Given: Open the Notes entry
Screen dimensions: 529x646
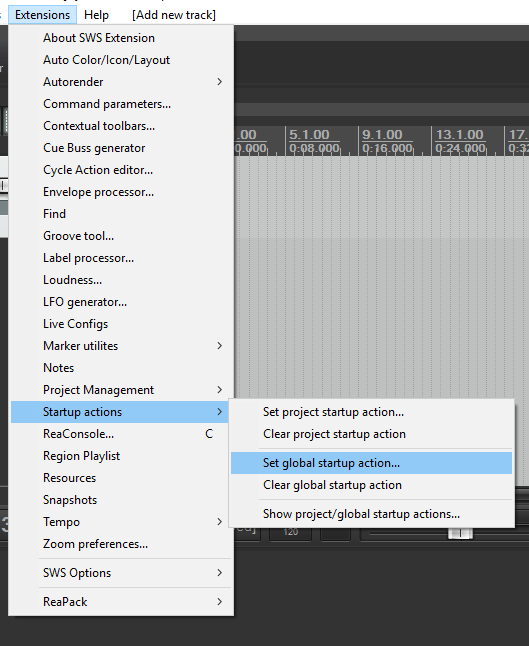Looking at the screenshot, I should tap(121, 368).
